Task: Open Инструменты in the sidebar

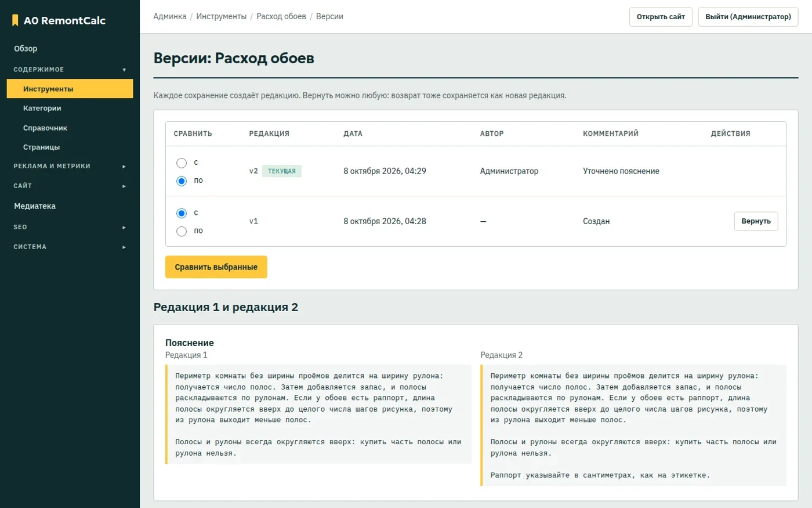Action: 70,89
